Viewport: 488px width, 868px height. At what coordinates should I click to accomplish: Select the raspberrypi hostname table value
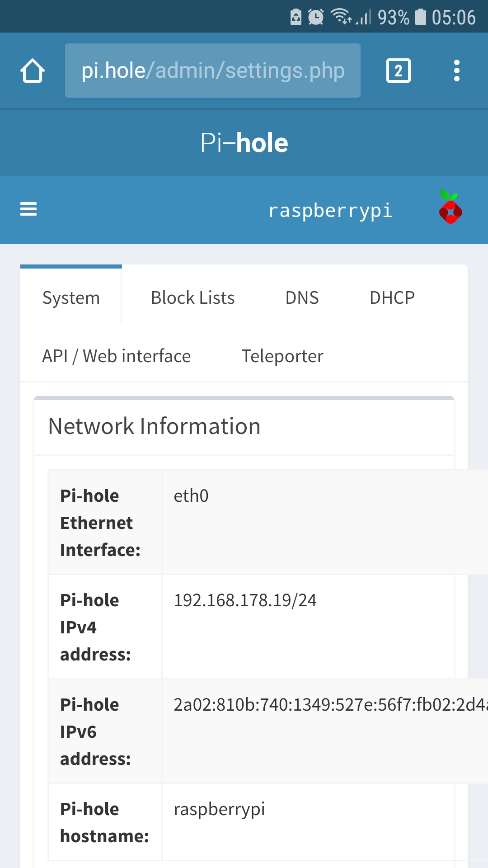pyautogui.click(x=219, y=810)
